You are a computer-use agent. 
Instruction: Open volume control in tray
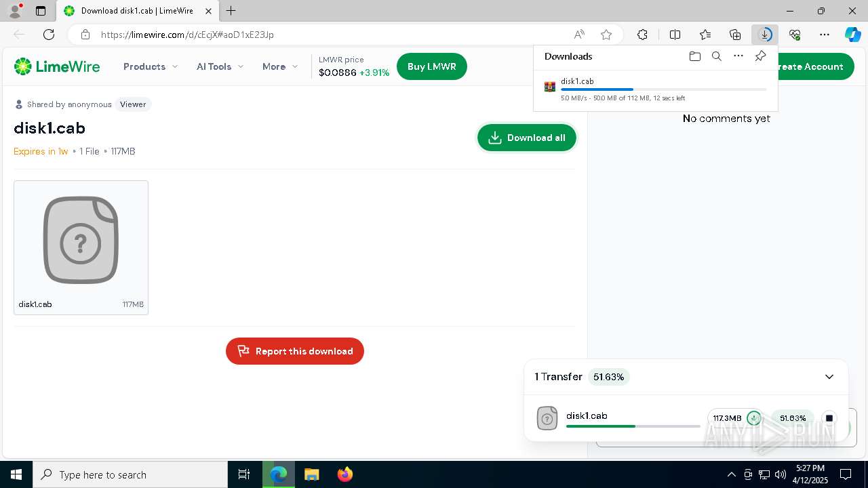click(781, 474)
